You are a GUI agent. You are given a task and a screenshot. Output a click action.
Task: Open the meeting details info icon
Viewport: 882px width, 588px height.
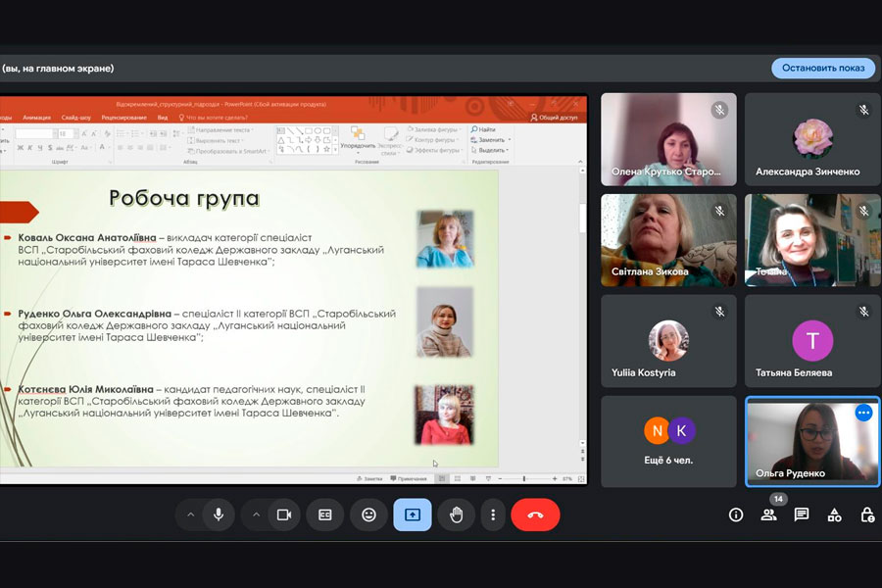[736, 514]
